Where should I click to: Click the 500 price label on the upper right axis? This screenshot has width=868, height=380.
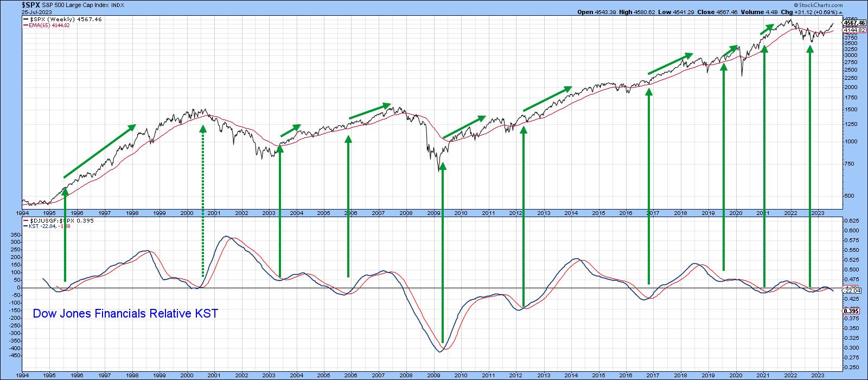point(850,196)
